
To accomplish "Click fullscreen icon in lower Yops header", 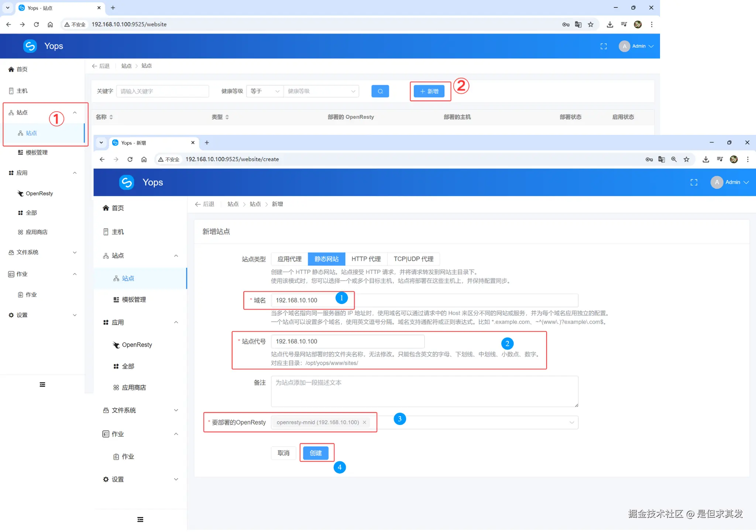I will coord(694,182).
